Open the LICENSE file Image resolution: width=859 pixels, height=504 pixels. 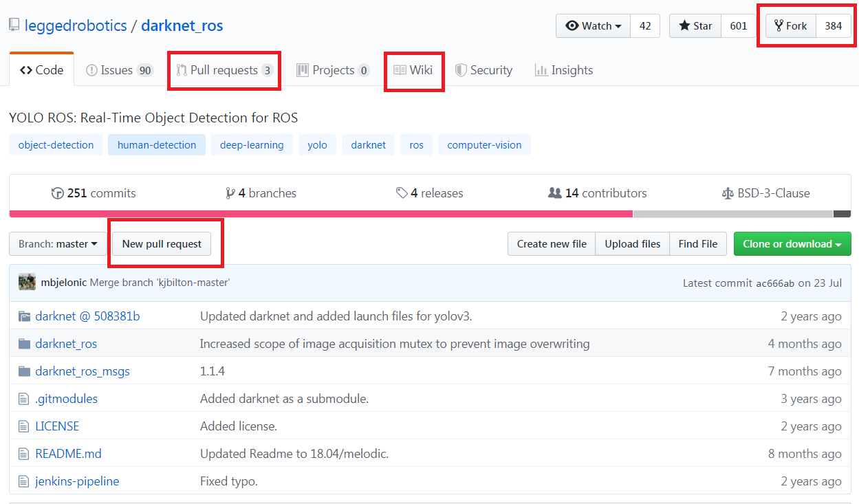pyautogui.click(x=57, y=426)
